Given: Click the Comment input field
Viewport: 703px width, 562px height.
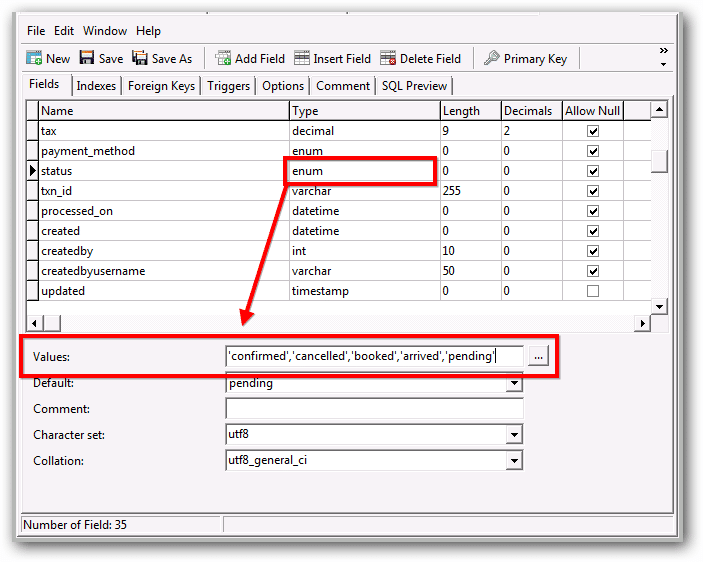Looking at the screenshot, I should coord(374,409).
